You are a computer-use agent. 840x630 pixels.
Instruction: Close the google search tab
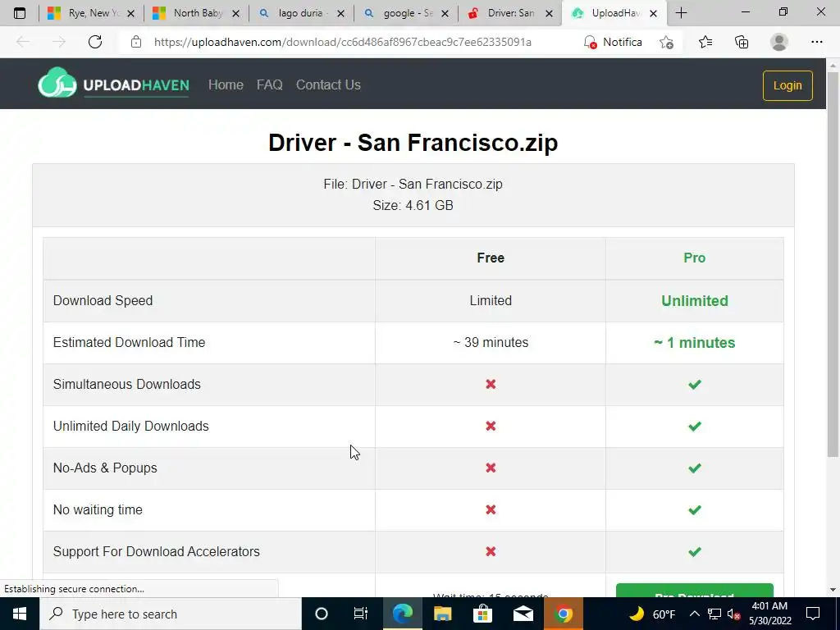(445, 13)
